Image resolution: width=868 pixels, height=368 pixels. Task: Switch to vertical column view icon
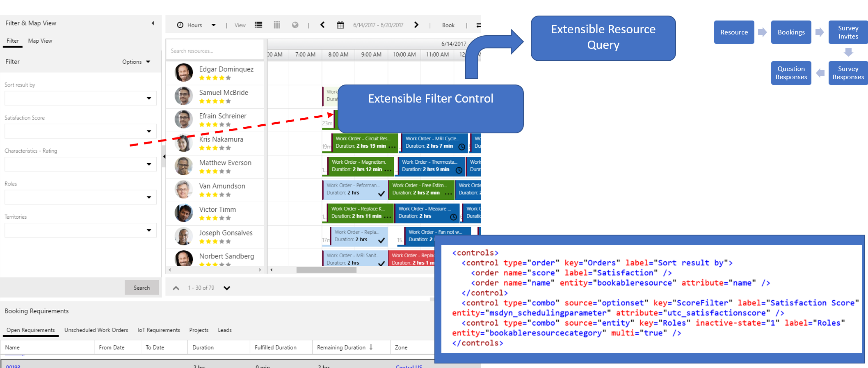277,25
